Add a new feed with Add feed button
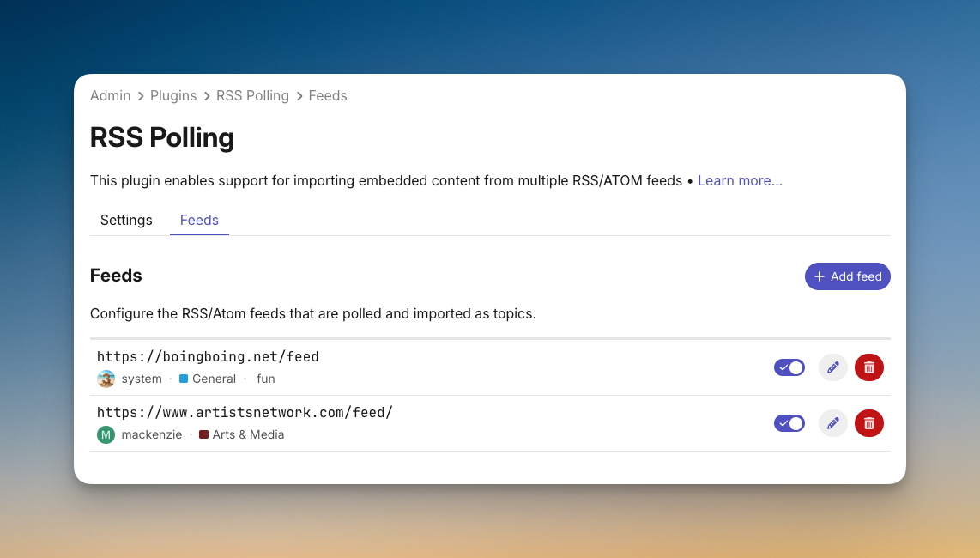 [x=848, y=276]
